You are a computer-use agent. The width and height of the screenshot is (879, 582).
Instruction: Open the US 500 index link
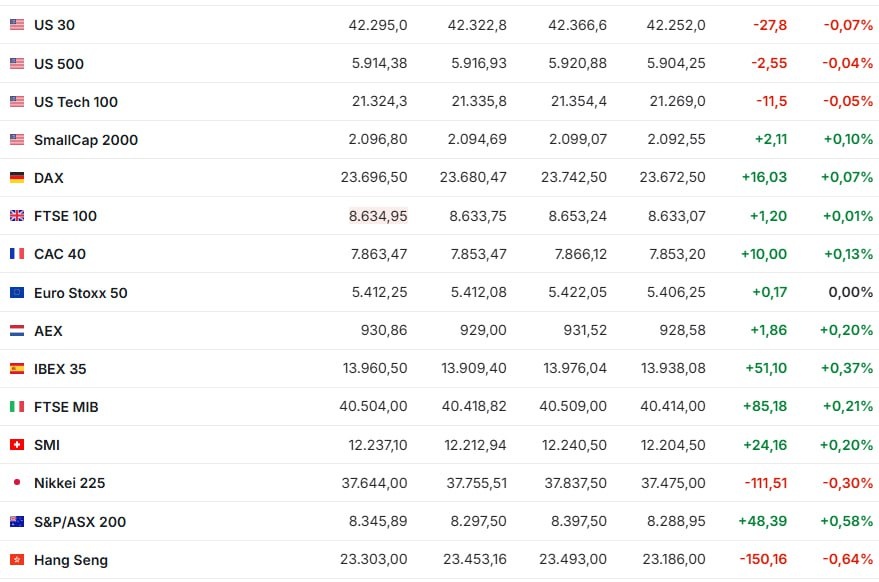click(x=59, y=64)
